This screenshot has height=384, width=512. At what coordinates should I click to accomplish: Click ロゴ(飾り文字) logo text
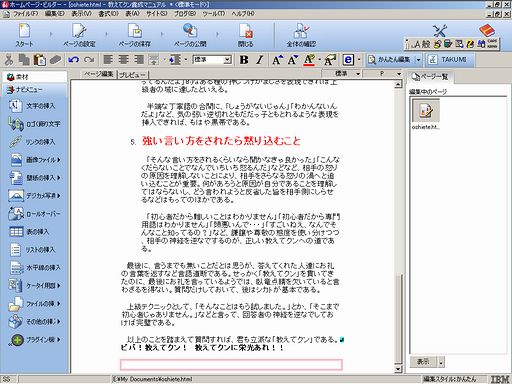34,124
